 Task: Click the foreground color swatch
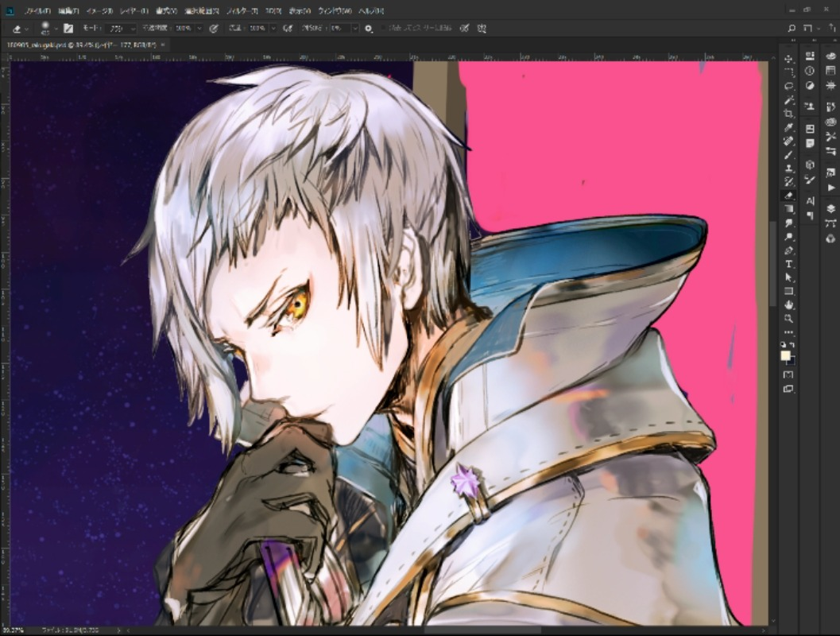[x=785, y=355]
